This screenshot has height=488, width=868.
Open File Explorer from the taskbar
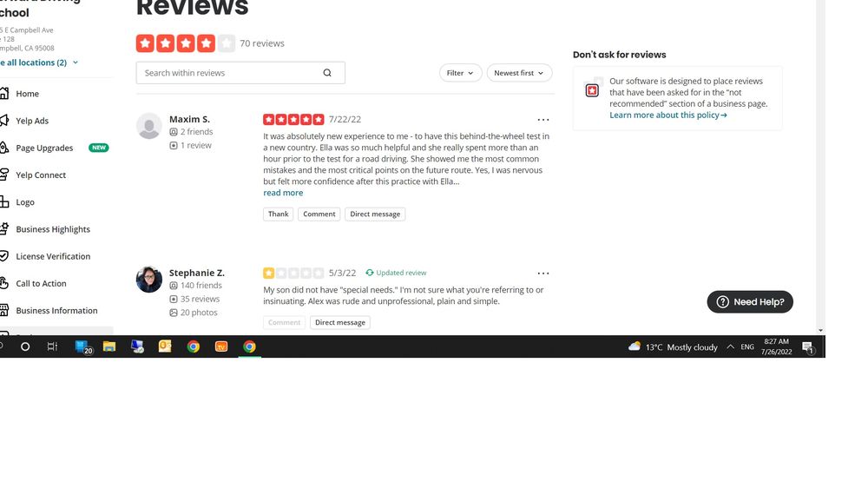[109, 346]
